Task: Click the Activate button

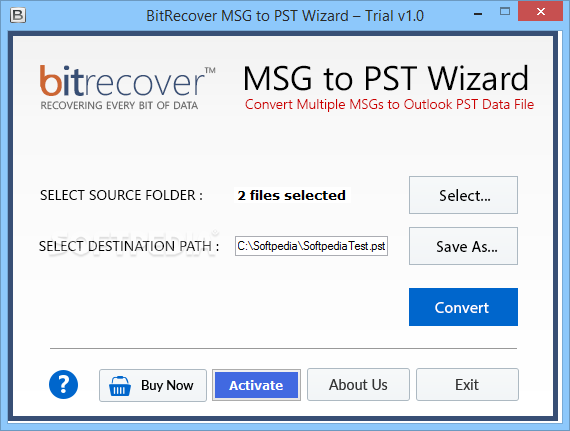Action: click(x=256, y=385)
